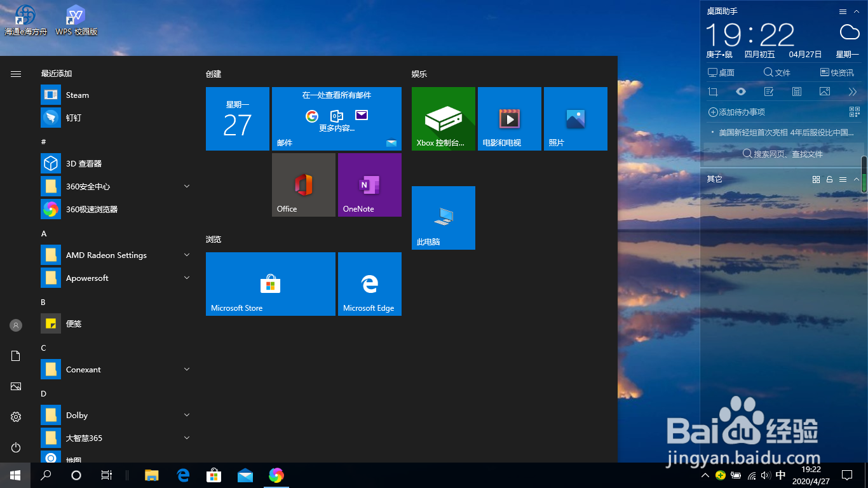Open the Start menu hamburger menu
This screenshot has width=868, height=488.
click(x=15, y=72)
